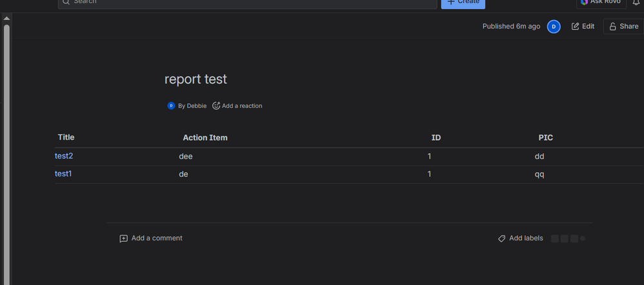Screen dimensions: 644x285
Task: Click the Title column header
Action: click(66, 137)
